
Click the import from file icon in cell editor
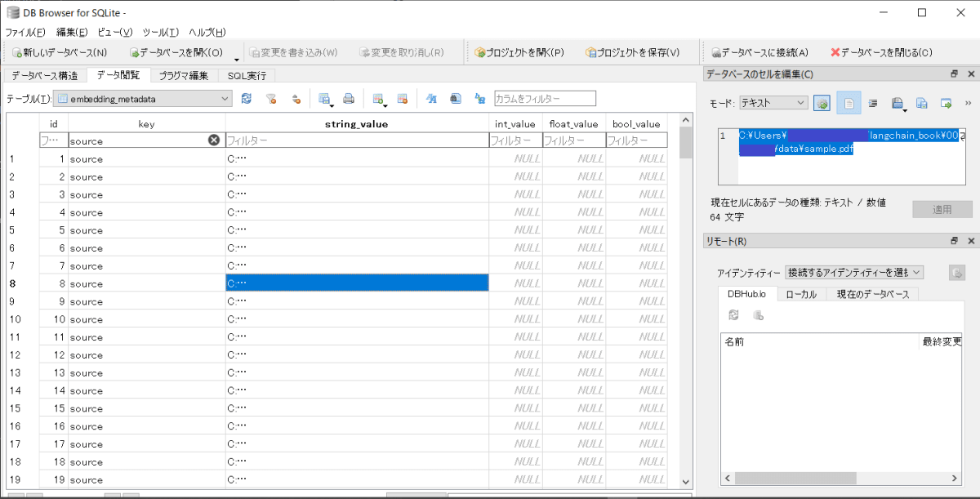896,103
